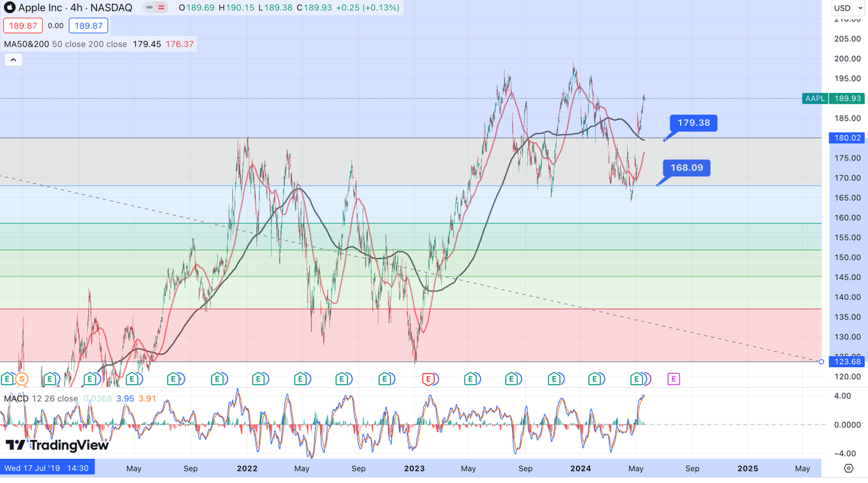Click the 180.02 price axis label
Viewport: 868px width, 483px height.
click(x=847, y=138)
